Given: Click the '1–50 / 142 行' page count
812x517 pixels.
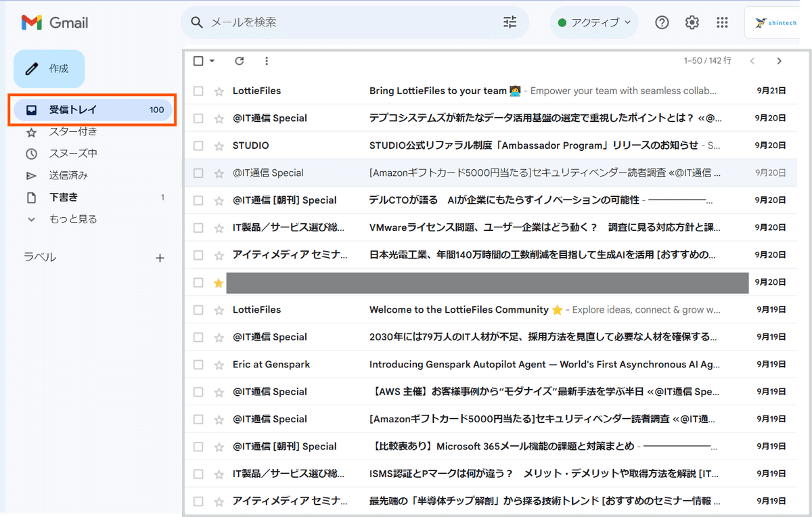Looking at the screenshot, I should click(707, 61).
